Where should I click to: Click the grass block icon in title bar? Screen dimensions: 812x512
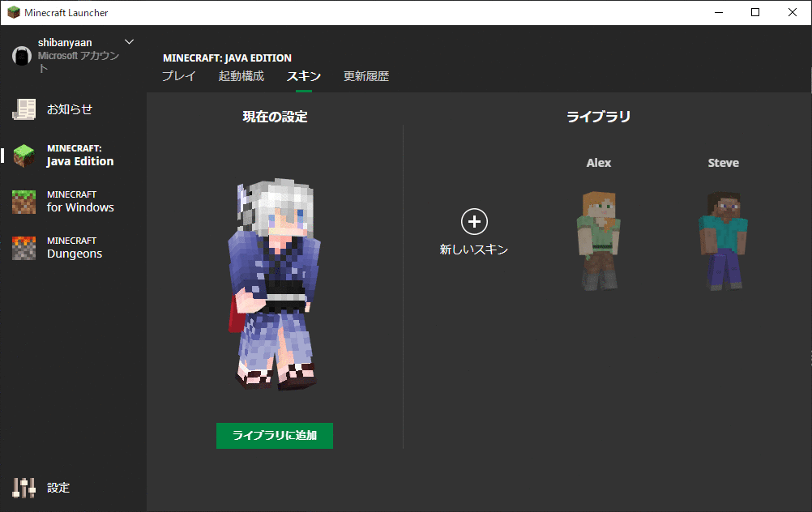(13, 12)
